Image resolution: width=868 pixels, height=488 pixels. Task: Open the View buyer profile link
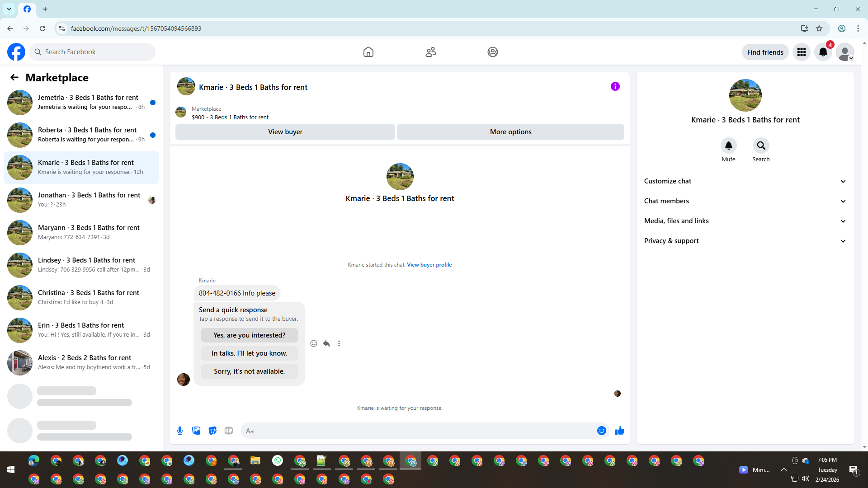[429, 265]
